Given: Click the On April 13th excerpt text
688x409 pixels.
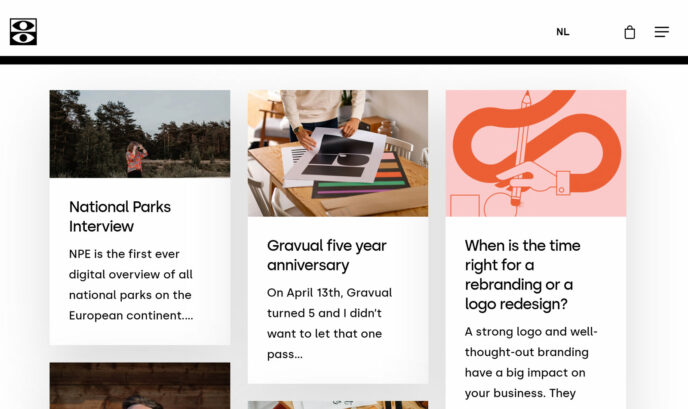Looking at the screenshot, I should pos(329,323).
